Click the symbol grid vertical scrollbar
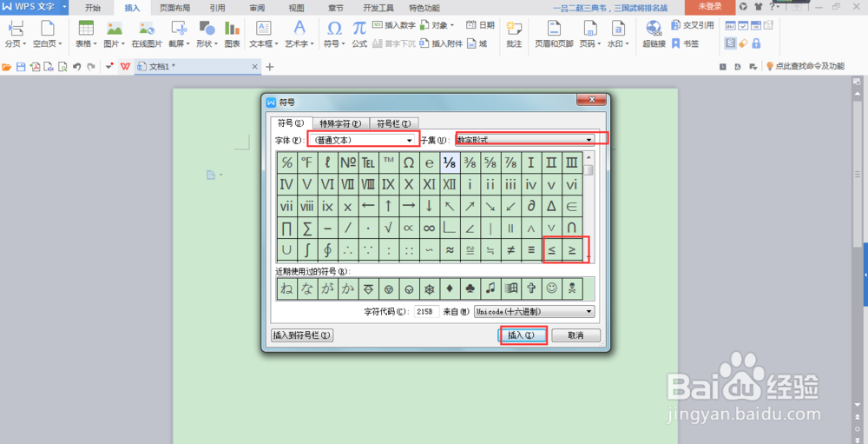868x444 pixels. tap(589, 206)
